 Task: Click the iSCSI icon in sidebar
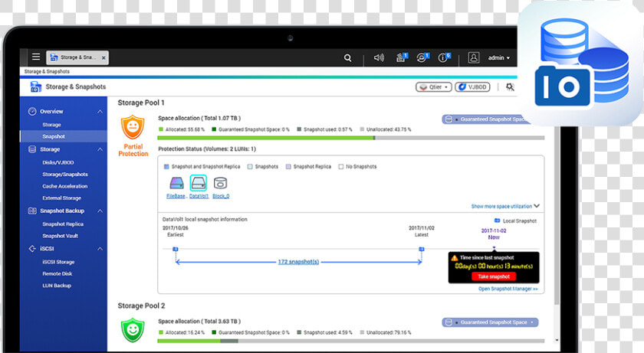(32, 248)
